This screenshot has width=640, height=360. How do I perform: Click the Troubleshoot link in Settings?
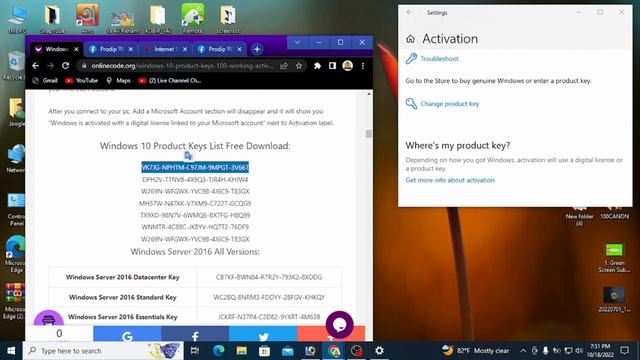(440, 59)
